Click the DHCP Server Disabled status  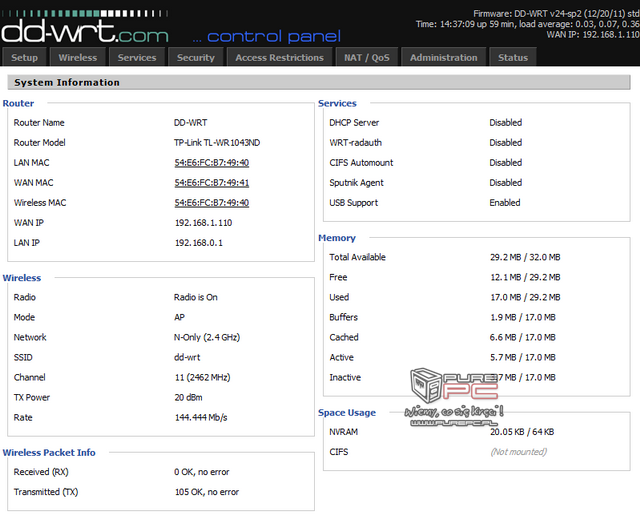(x=505, y=122)
